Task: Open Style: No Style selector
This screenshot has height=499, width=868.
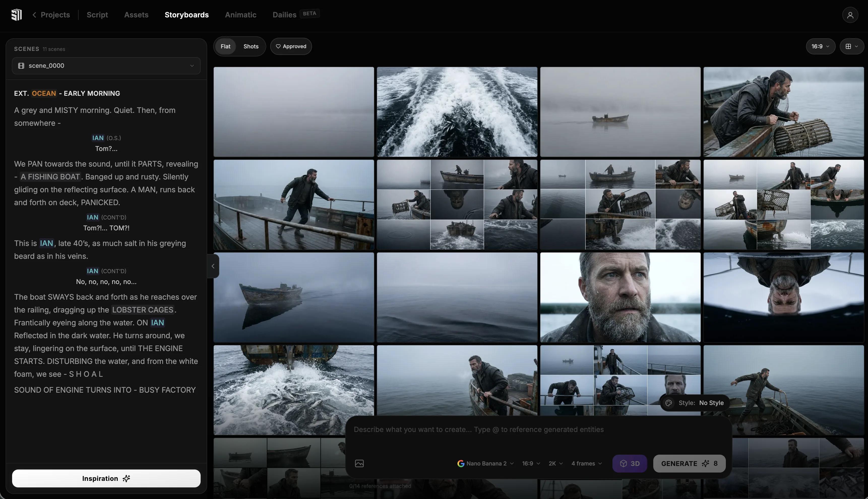Action: pyautogui.click(x=694, y=403)
